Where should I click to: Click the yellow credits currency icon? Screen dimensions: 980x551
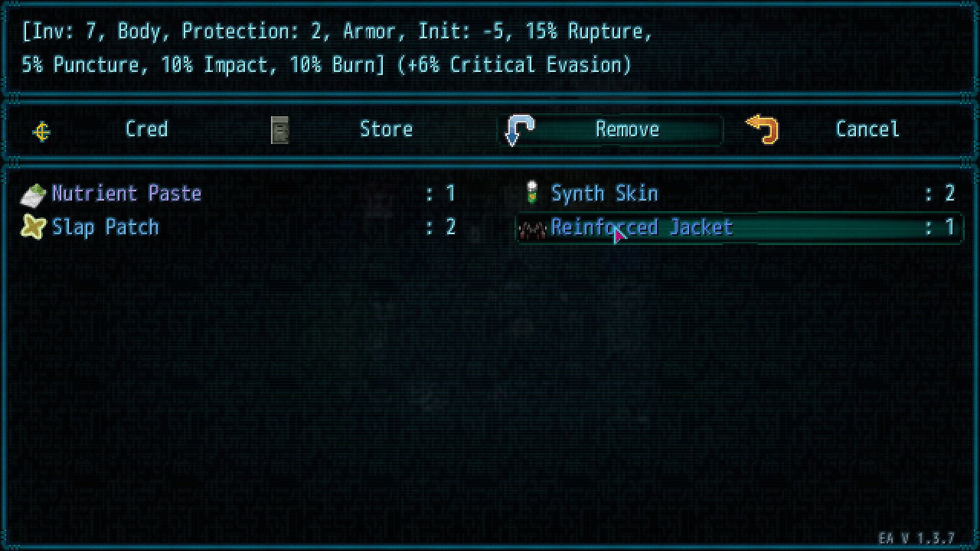point(41,132)
